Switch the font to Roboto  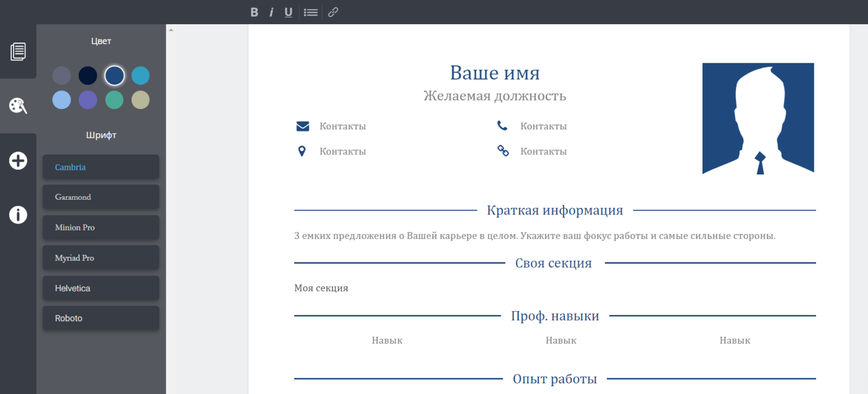[101, 318]
